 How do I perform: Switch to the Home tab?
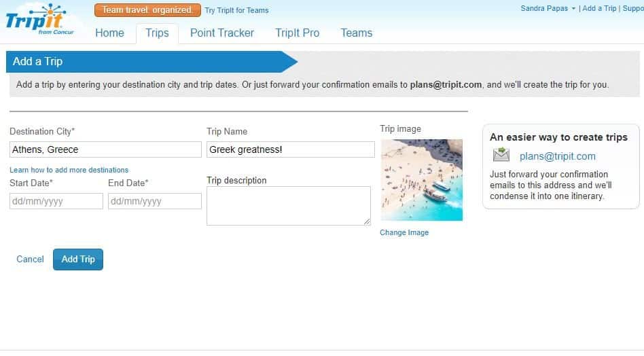[x=109, y=33]
